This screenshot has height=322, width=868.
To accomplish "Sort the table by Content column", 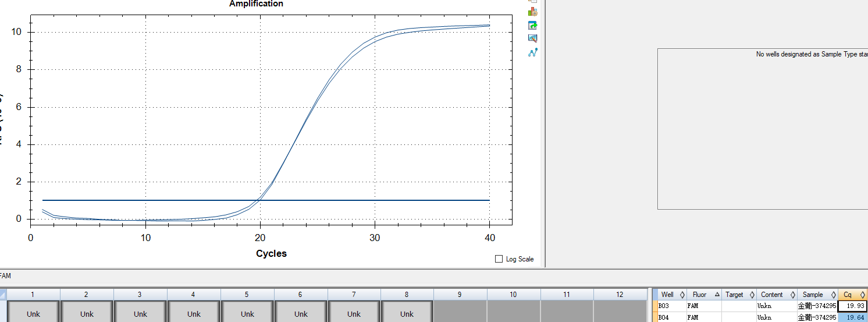I will [776, 295].
